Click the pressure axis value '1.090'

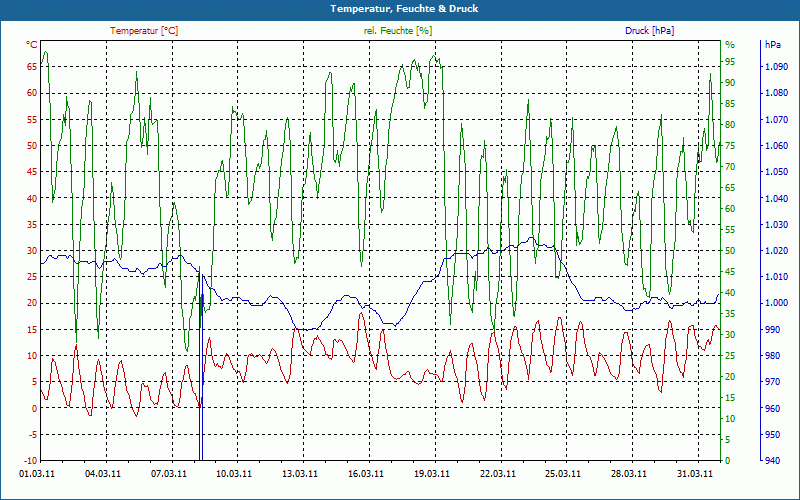pos(777,67)
